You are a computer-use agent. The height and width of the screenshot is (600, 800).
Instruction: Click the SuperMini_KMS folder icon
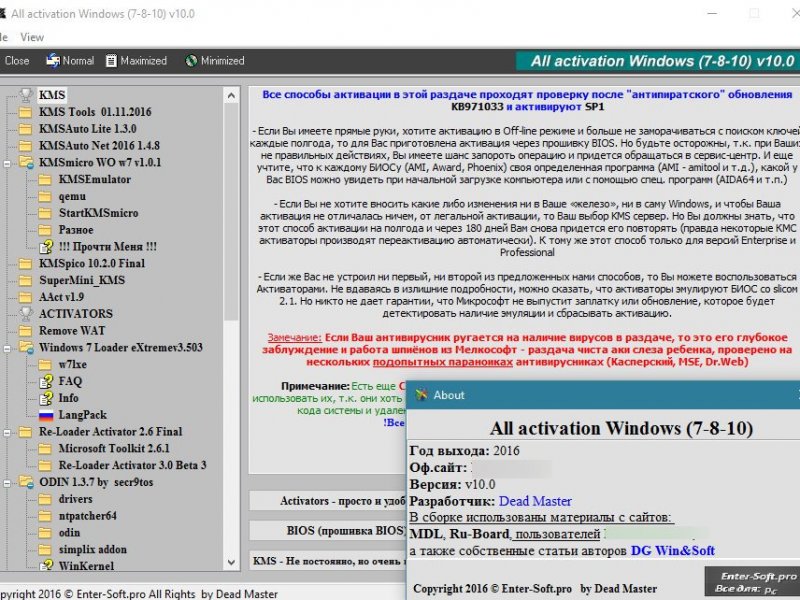pos(26,281)
